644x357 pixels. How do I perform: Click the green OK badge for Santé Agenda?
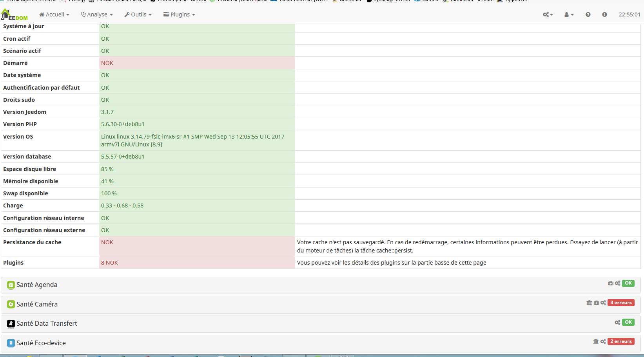pos(628,283)
